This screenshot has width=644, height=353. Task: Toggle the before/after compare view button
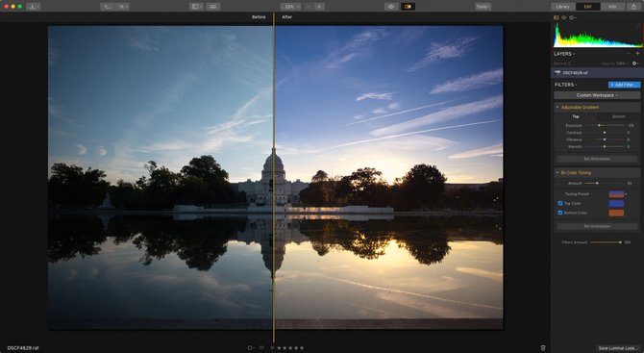[x=408, y=7]
